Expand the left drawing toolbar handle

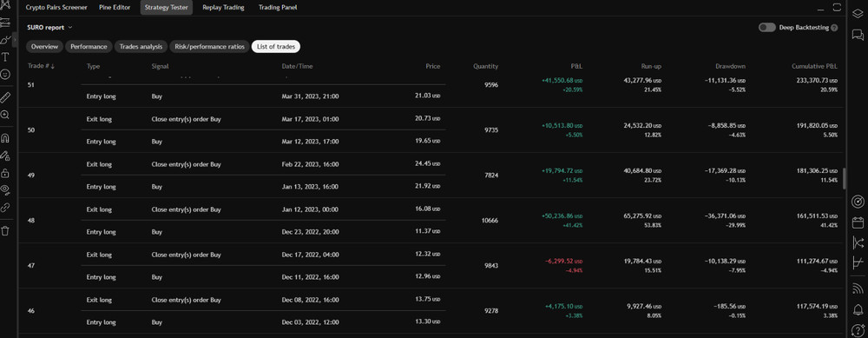(x=15, y=40)
